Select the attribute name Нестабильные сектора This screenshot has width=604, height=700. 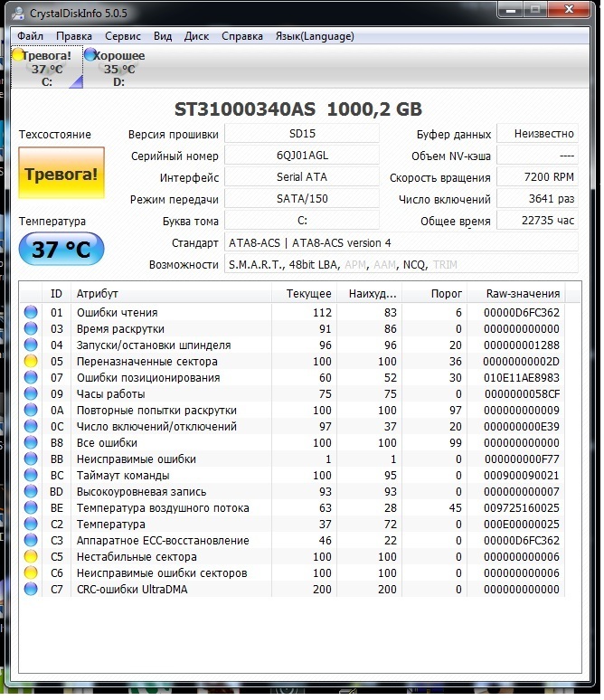(x=137, y=557)
